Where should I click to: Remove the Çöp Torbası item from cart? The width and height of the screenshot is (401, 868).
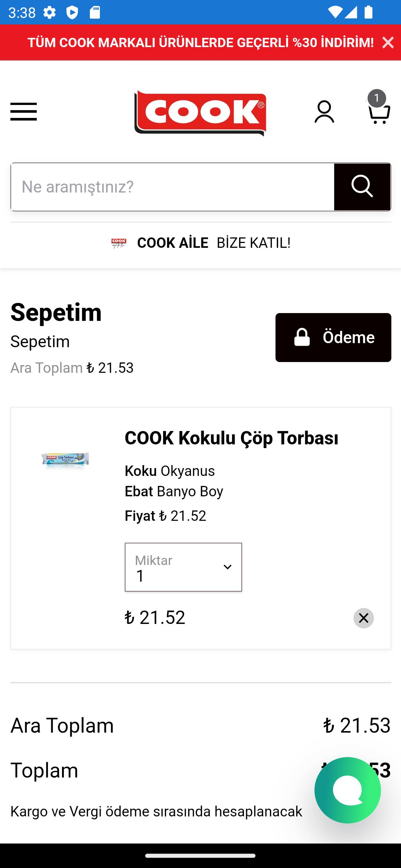[x=363, y=618]
